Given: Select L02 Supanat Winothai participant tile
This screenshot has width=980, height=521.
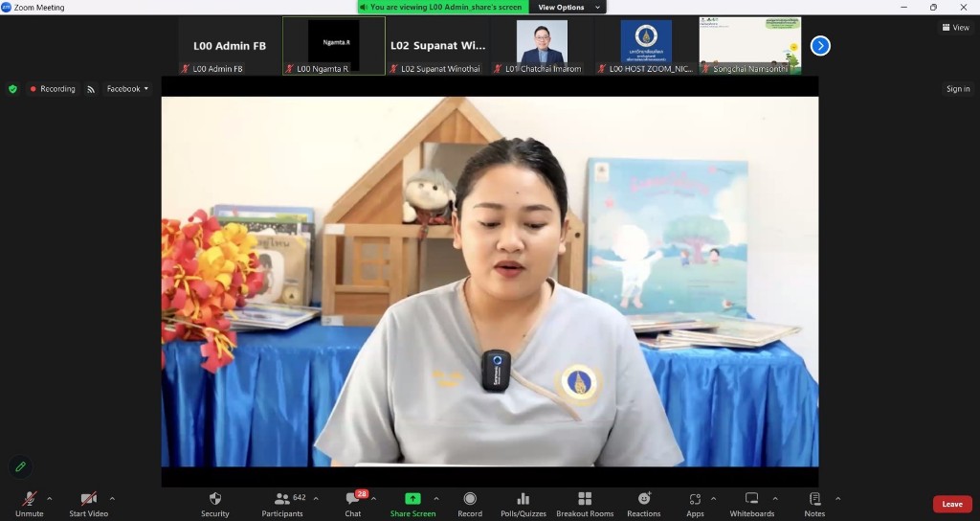Looking at the screenshot, I should (x=437, y=46).
